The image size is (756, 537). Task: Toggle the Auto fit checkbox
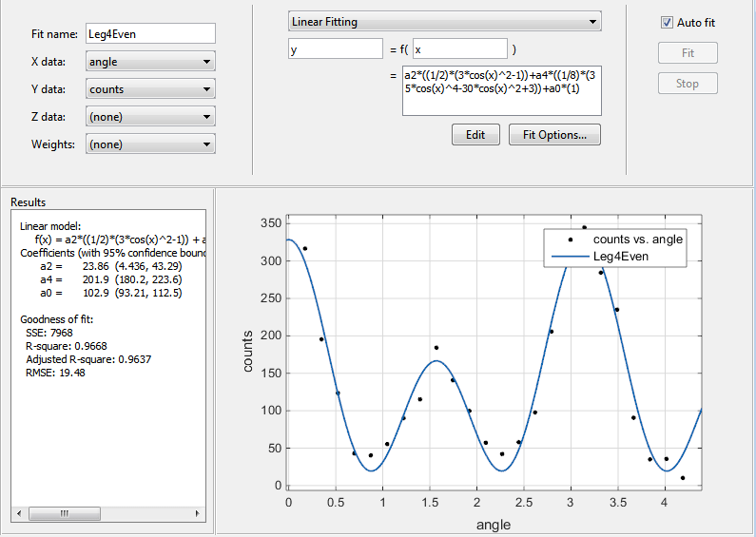(667, 23)
